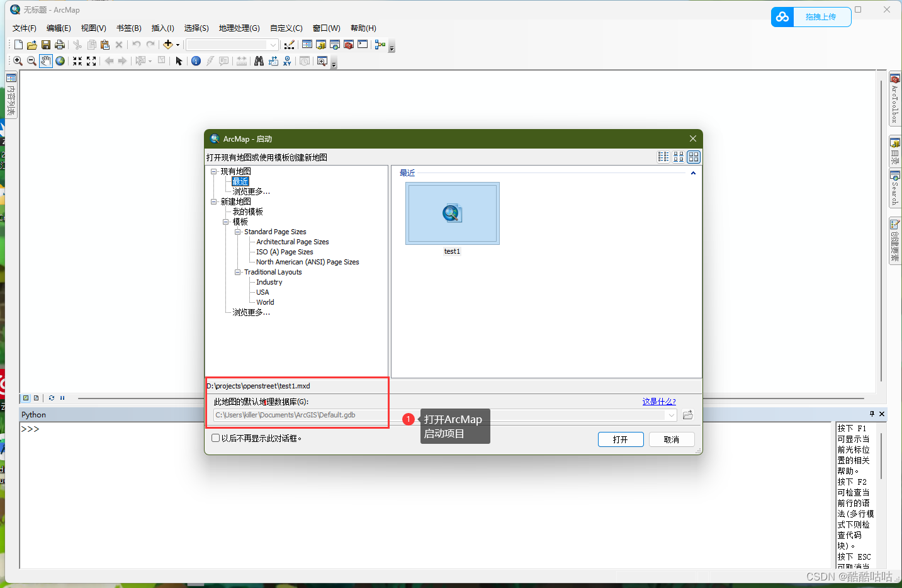Open default geodatabase path dropdown
Viewport: 902px width, 588px height.
(671, 415)
